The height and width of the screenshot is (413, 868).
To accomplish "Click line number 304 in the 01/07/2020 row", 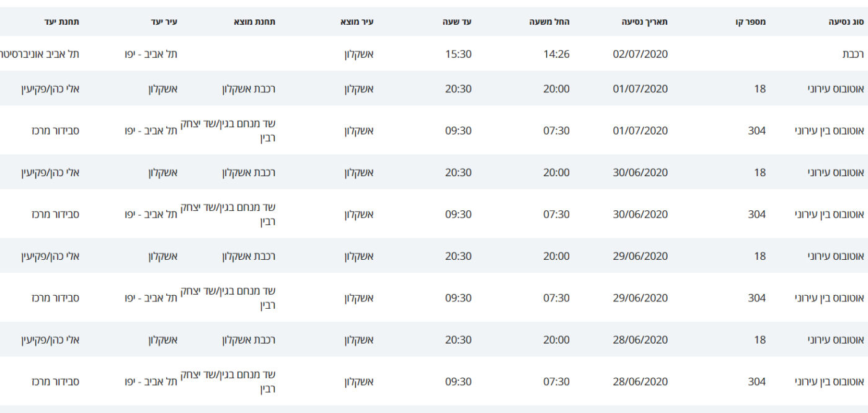I will (x=756, y=131).
